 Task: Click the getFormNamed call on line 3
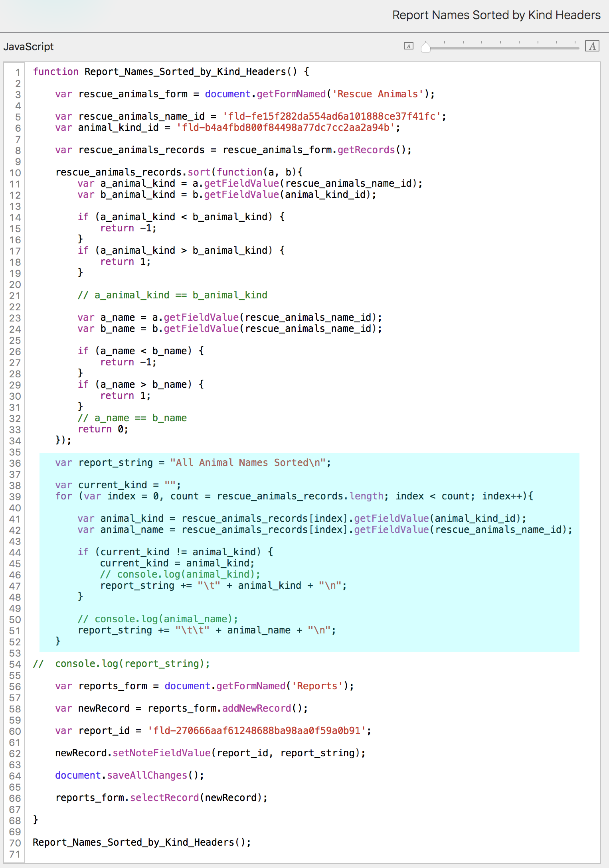point(291,94)
